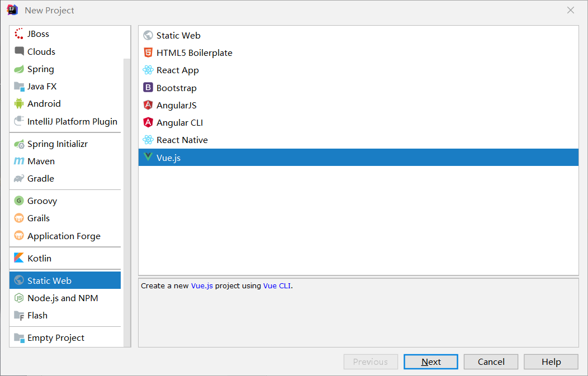588x376 pixels.
Task: Click the Previous button
Action: click(x=371, y=362)
